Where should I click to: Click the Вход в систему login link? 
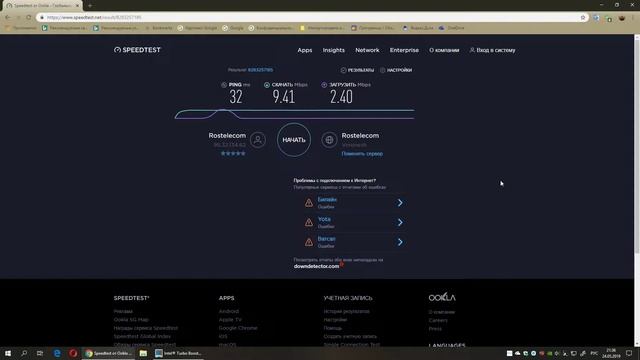click(x=492, y=50)
